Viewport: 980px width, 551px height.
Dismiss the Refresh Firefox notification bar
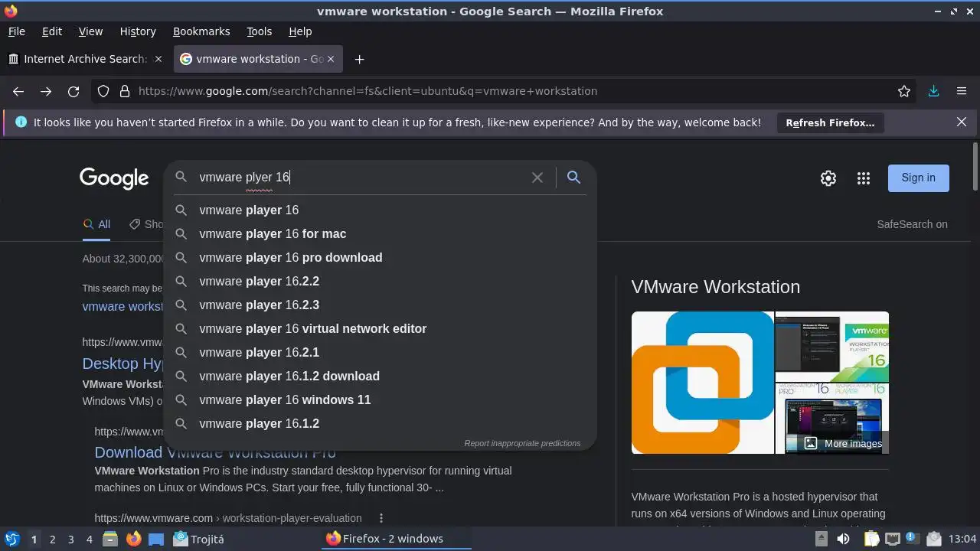(x=962, y=122)
